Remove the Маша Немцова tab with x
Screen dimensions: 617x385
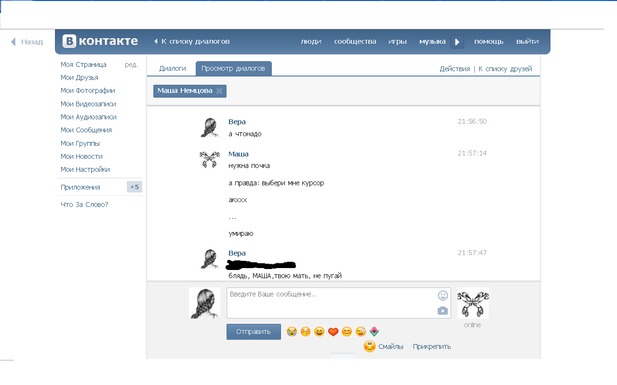click(x=219, y=91)
